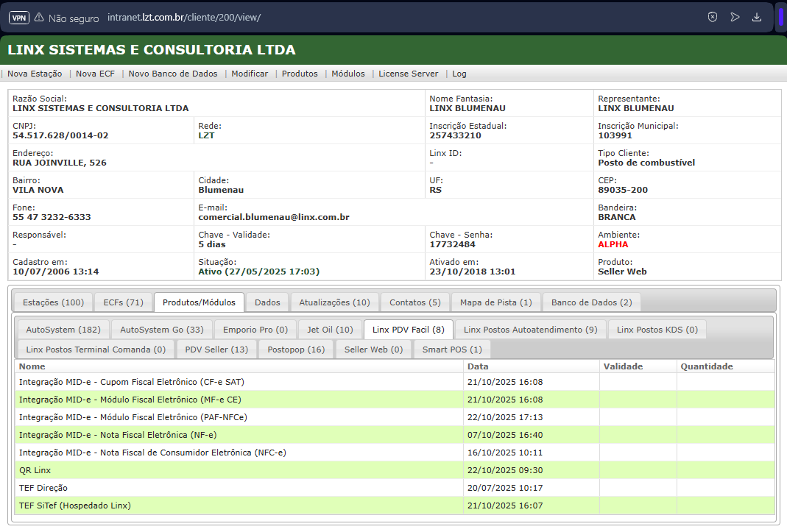Click the intranet URL address field
This screenshot has width=787, height=532.
(184, 18)
